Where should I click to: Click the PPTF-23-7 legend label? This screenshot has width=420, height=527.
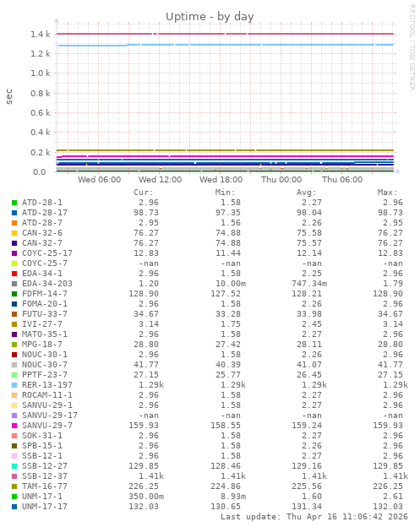[x=45, y=375]
